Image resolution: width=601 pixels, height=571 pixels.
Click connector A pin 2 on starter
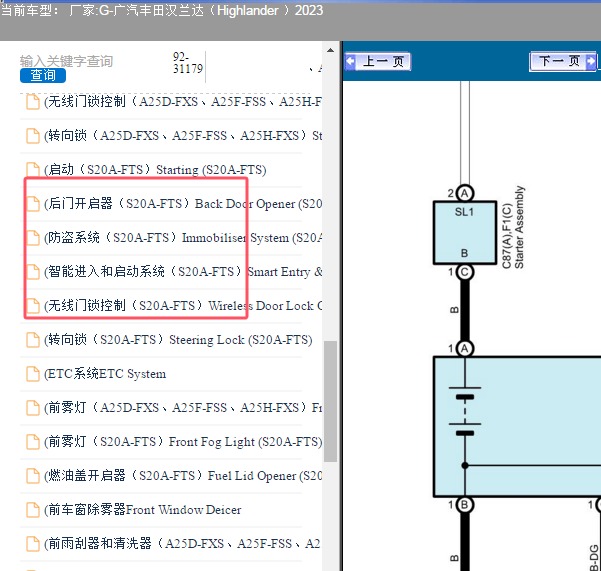coord(465,193)
